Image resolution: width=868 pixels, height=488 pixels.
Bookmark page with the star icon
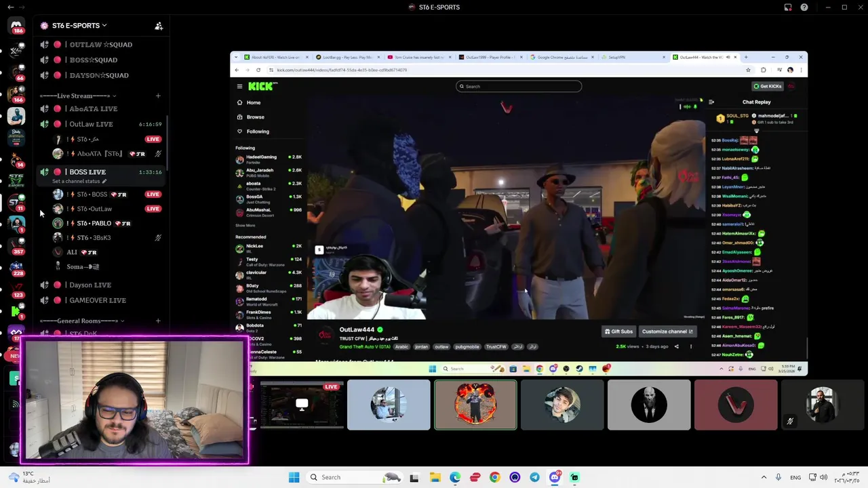pos(748,70)
